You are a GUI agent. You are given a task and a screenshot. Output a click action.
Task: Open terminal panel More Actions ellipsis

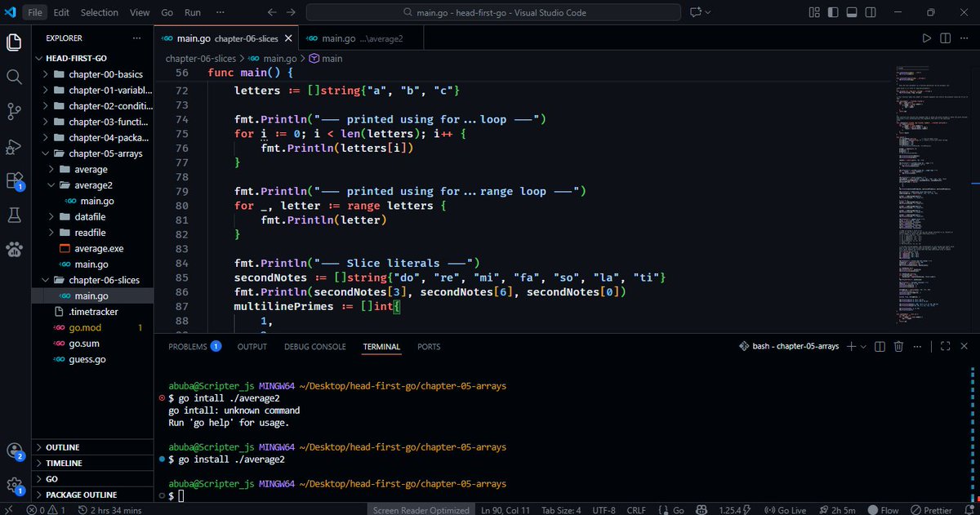(917, 346)
